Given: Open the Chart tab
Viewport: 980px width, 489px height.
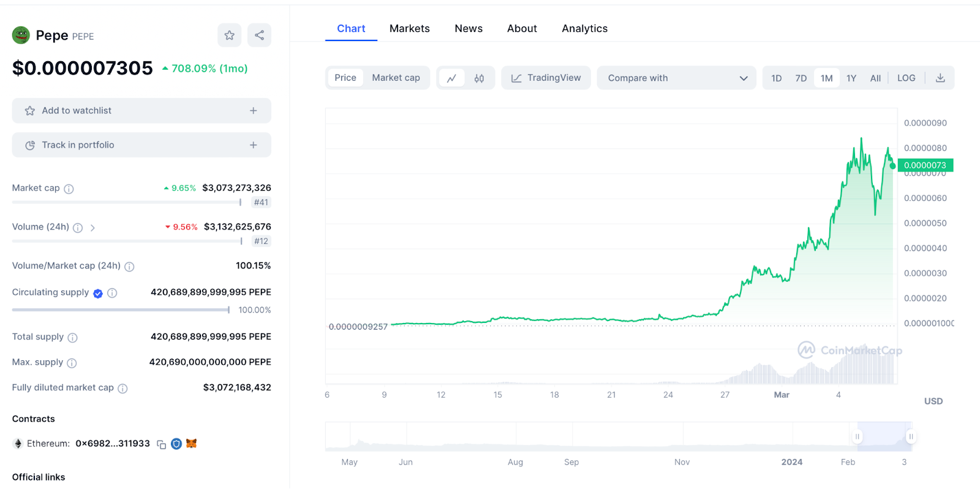Looking at the screenshot, I should tap(351, 29).
